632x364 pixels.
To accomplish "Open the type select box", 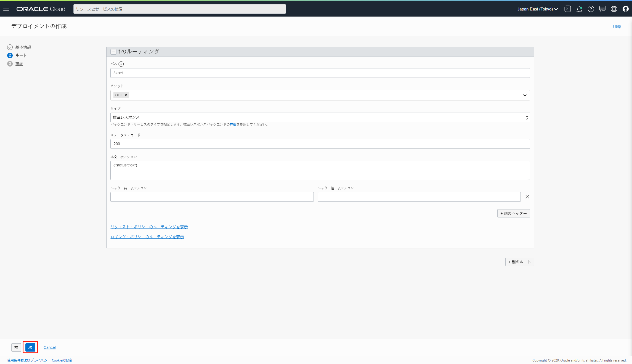I will [320, 118].
